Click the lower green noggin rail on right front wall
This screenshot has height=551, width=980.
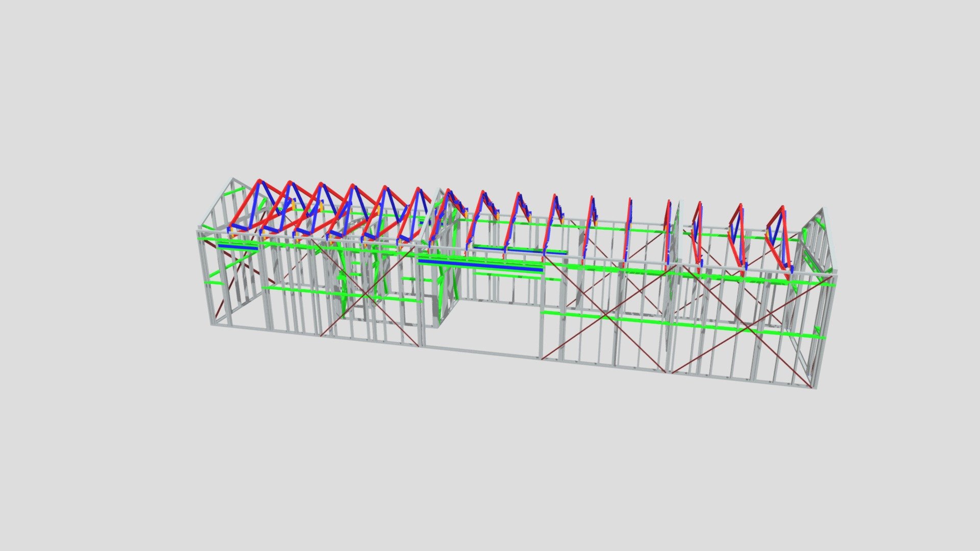pos(683,324)
